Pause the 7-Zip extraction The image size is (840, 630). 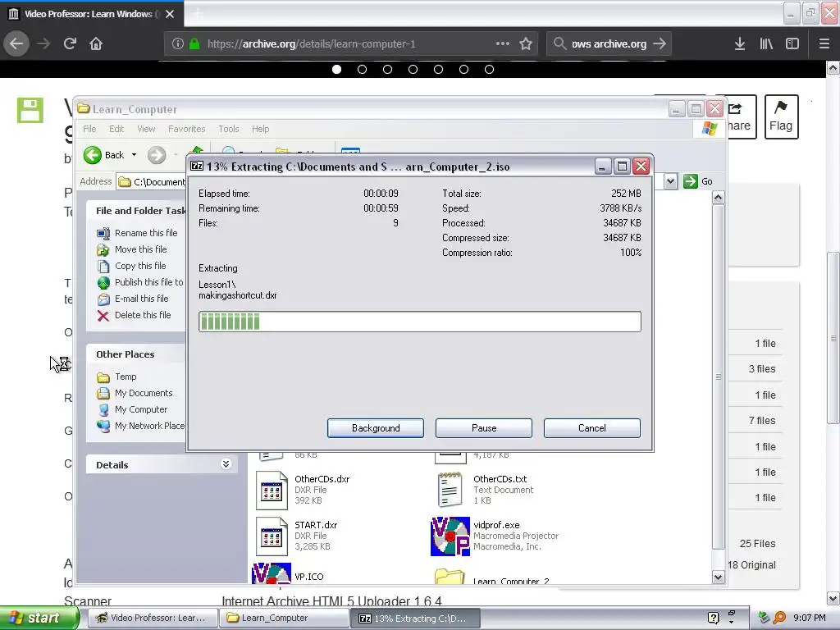coord(484,428)
